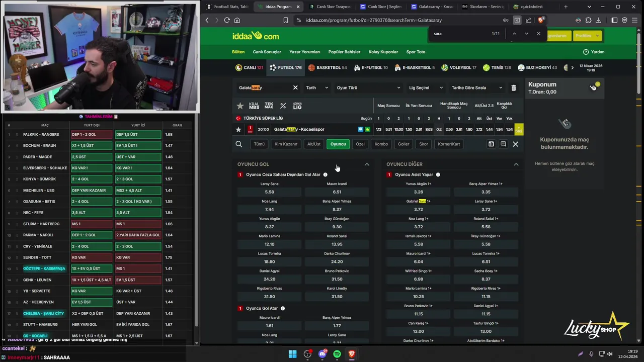Open browser downloads icon
The height and width of the screenshot is (362, 644).
[x=598, y=20]
